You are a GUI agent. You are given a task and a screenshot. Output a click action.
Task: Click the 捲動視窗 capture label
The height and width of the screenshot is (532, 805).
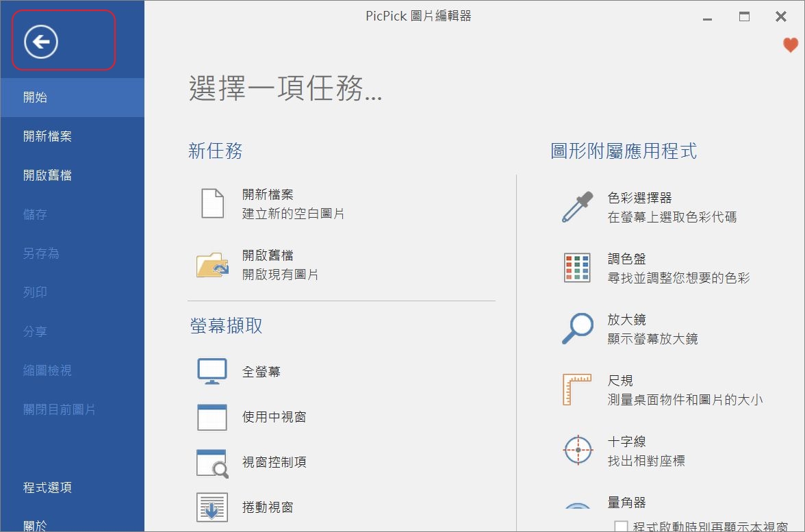click(268, 507)
